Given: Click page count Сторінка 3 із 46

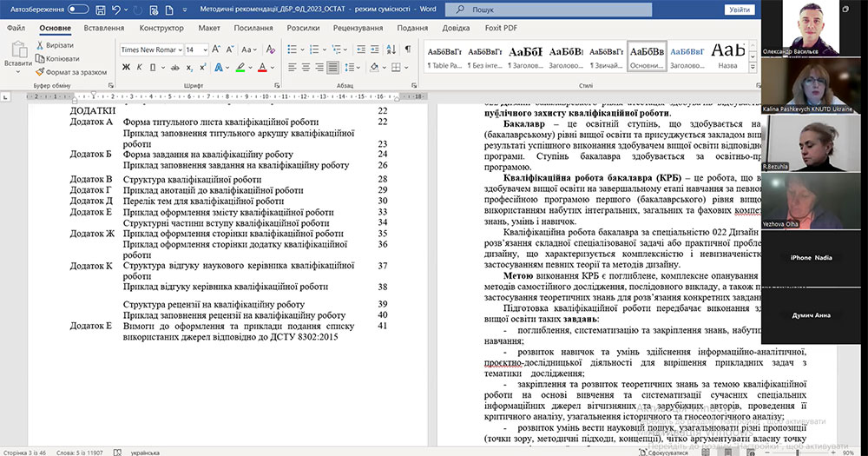Looking at the screenshot, I should pos(24,453).
